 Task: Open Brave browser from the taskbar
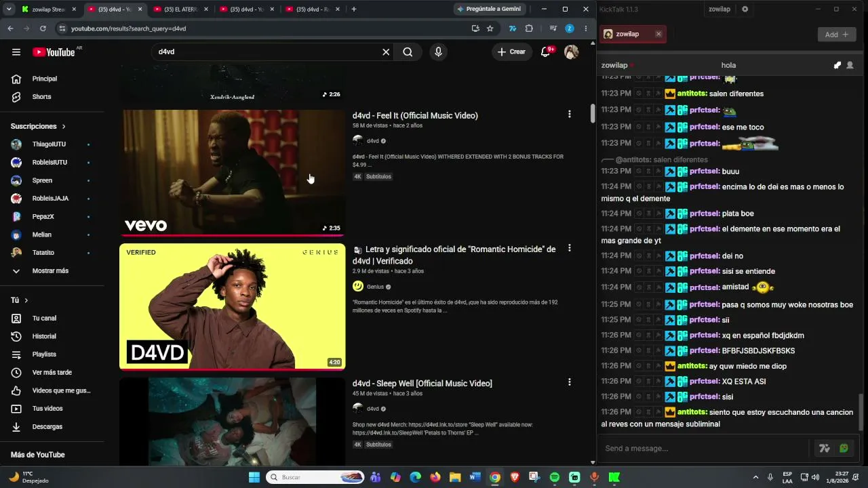coord(515,477)
